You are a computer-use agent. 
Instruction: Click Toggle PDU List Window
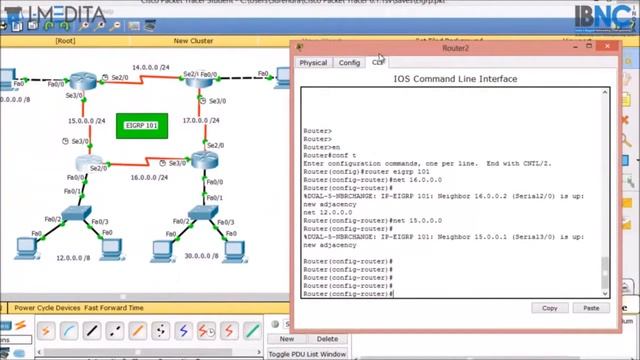pos(307,354)
